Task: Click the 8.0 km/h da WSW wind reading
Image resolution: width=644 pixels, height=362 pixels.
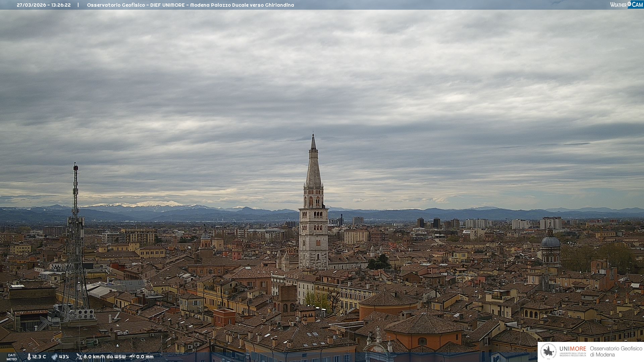Action: 105,357
